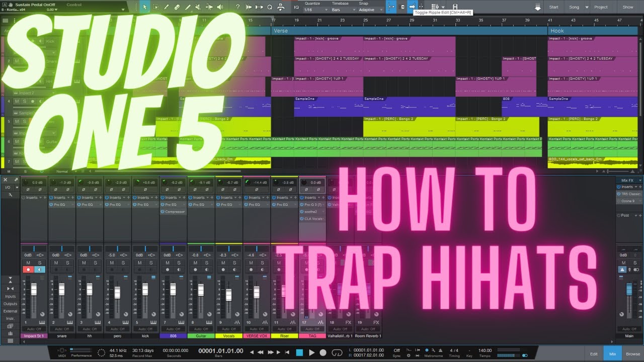Screen dimensions: 644x362
Task: Mute the Guitar channel
Action: [x=195, y=263]
